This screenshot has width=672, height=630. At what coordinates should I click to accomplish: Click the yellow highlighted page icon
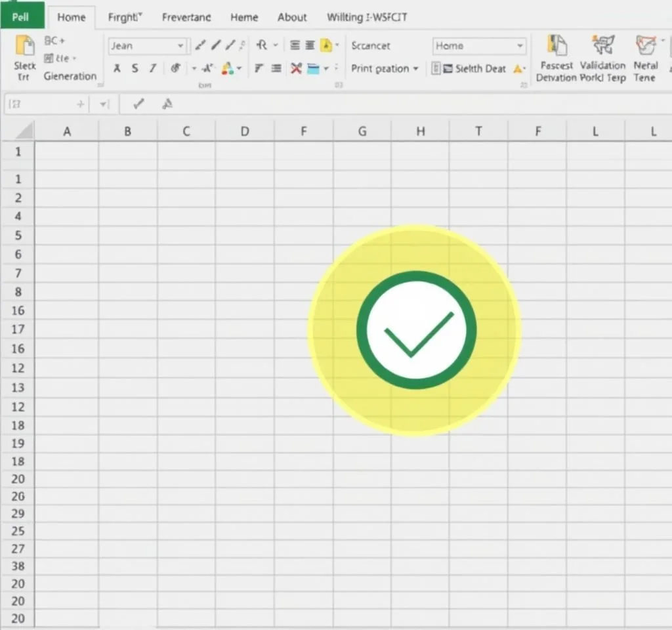click(325, 45)
